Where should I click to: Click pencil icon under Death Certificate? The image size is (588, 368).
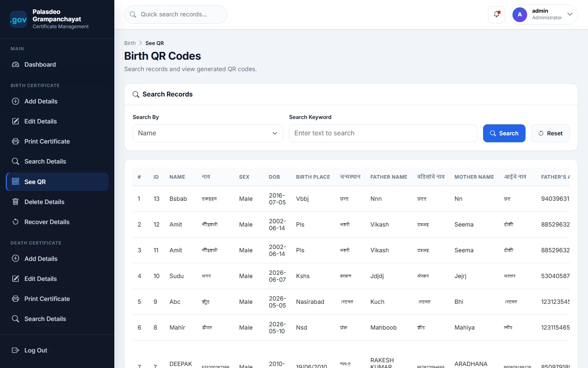click(x=16, y=279)
